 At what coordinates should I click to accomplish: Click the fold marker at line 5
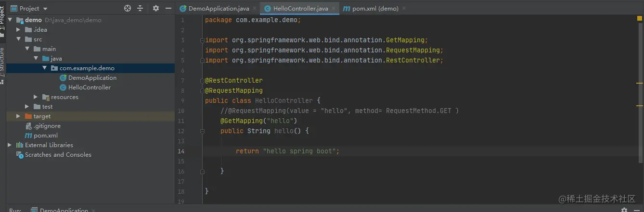click(x=203, y=60)
